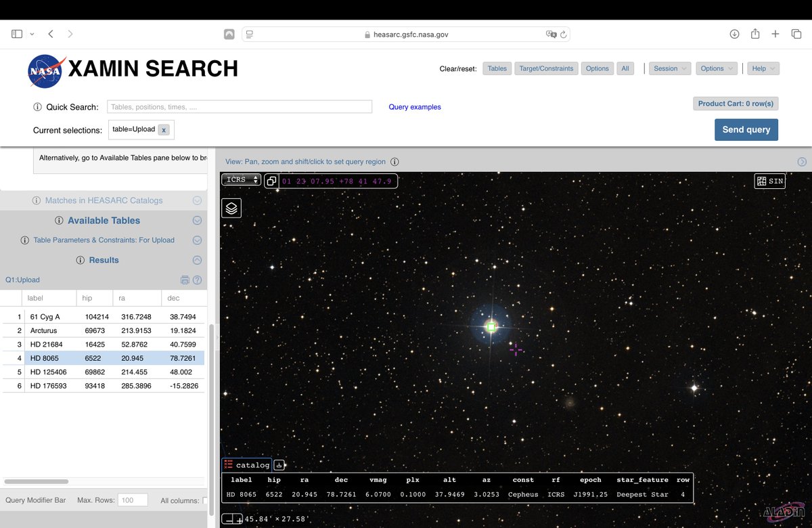Open the Session dropdown menu
812x528 pixels.
pyautogui.click(x=670, y=68)
